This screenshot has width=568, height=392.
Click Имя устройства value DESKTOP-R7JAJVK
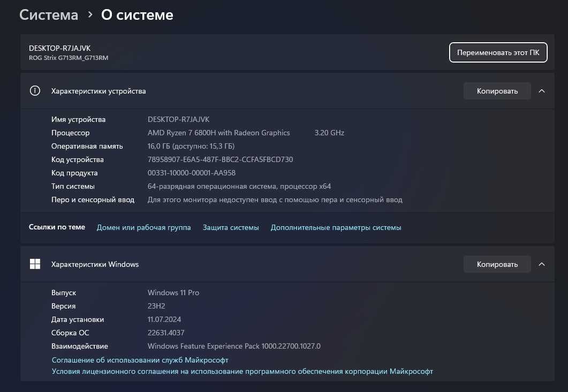pyautogui.click(x=179, y=119)
